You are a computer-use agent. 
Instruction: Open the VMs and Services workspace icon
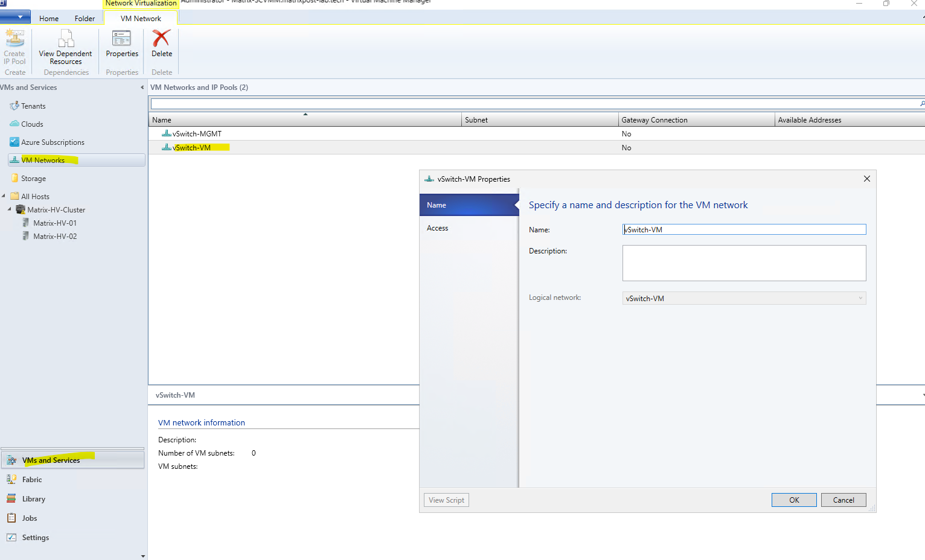coord(11,460)
